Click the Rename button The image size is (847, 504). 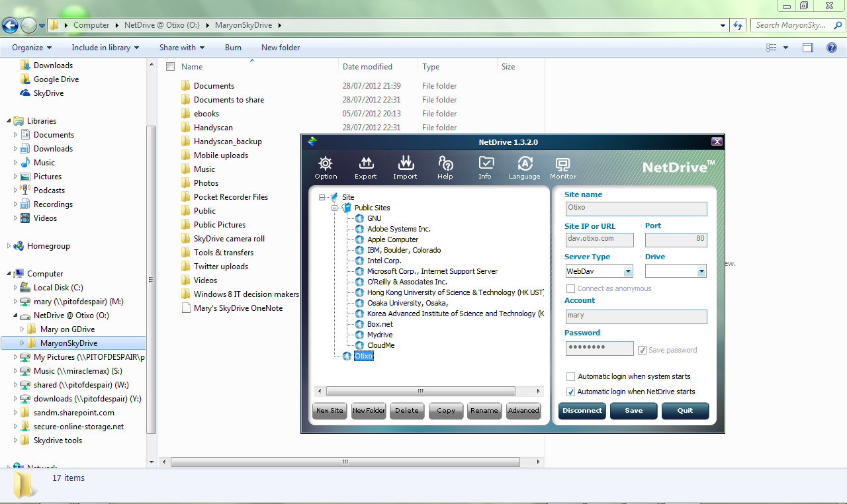click(x=484, y=411)
